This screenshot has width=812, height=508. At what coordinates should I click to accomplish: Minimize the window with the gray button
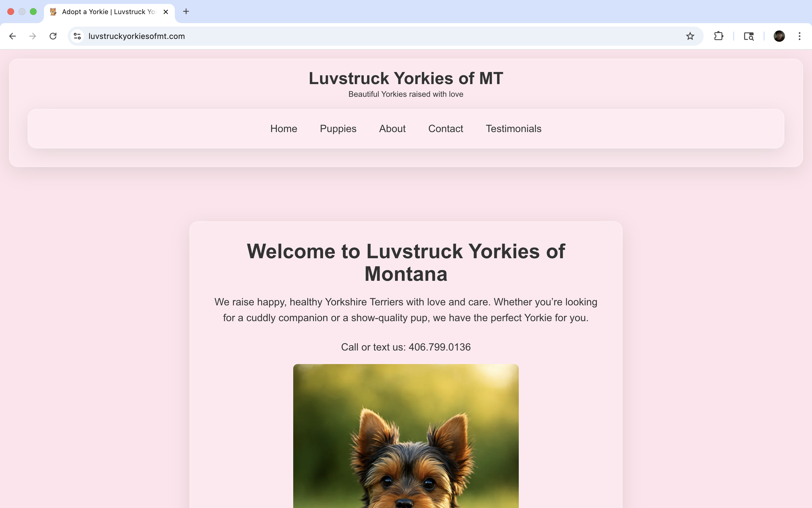(x=22, y=11)
